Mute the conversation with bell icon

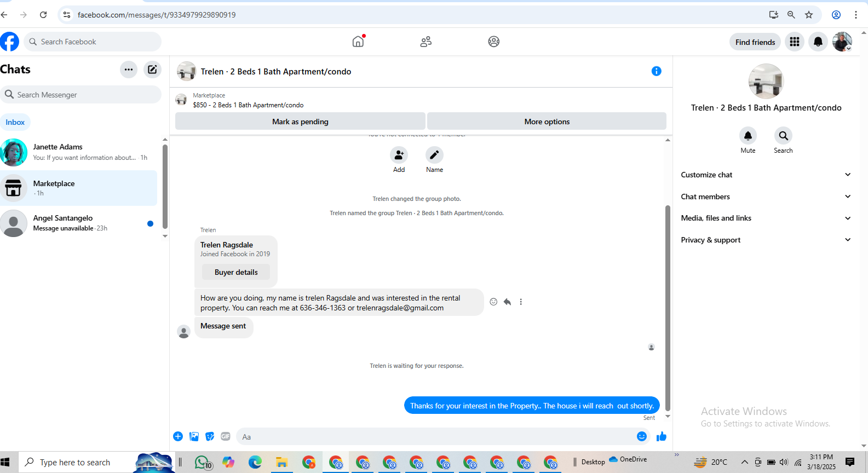(748, 135)
